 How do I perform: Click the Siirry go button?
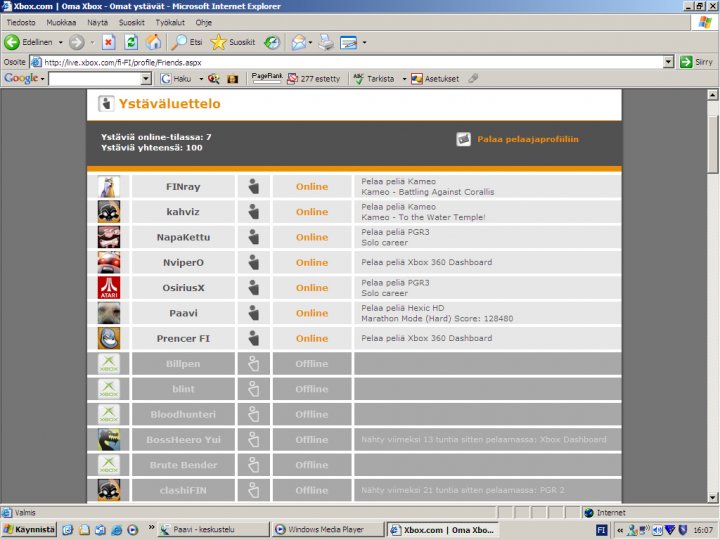(x=697, y=62)
